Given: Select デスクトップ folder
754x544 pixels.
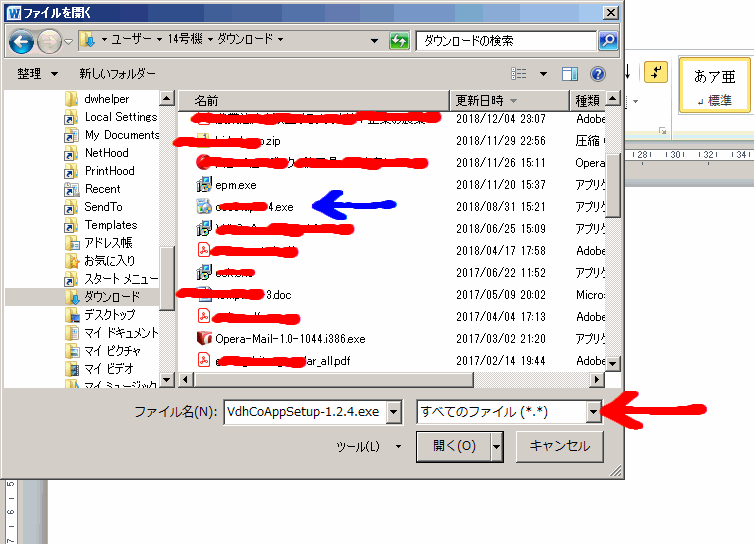Looking at the screenshot, I should point(110,315).
